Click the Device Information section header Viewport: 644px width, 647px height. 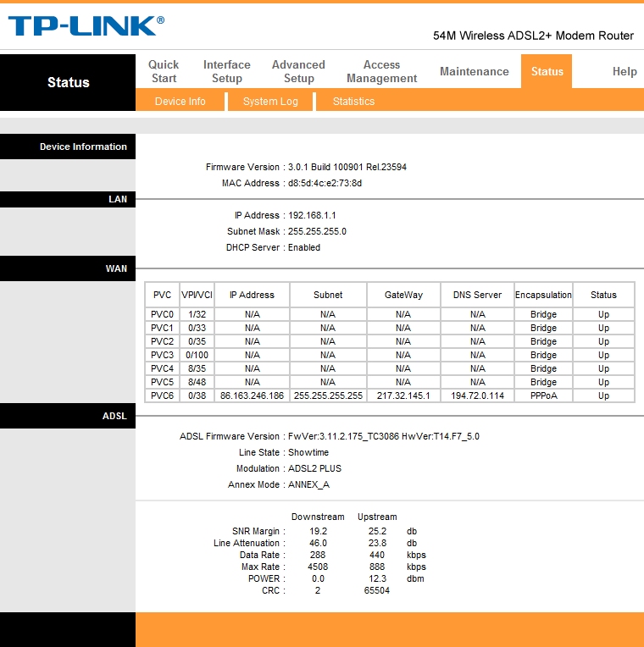pyautogui.click(x=68, y=147)
